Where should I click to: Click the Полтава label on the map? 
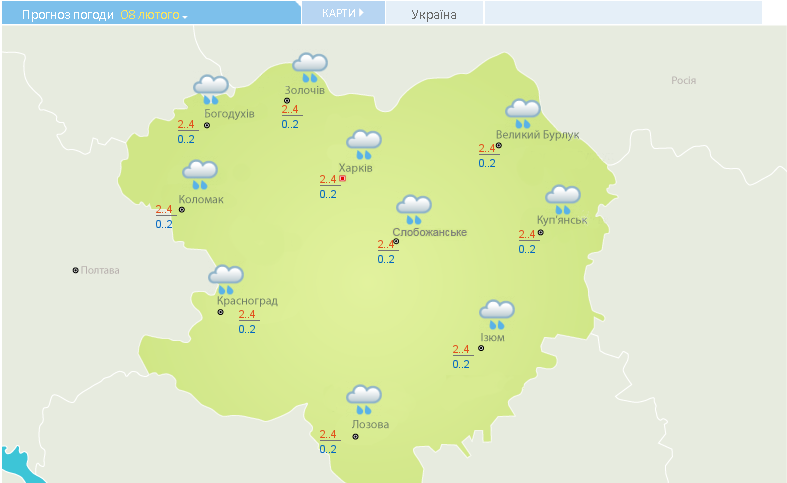pyautogui.click(x=100, y=270)
